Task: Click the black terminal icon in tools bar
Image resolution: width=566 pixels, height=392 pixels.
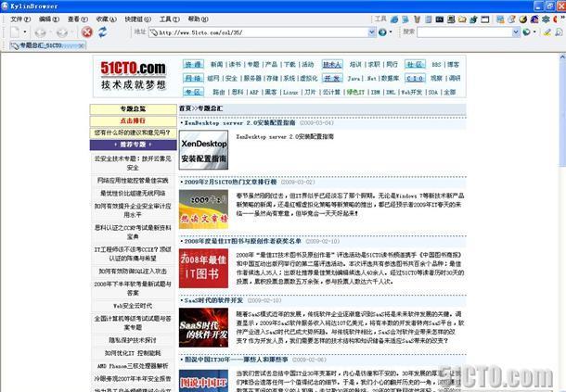Action: [439, 19]
